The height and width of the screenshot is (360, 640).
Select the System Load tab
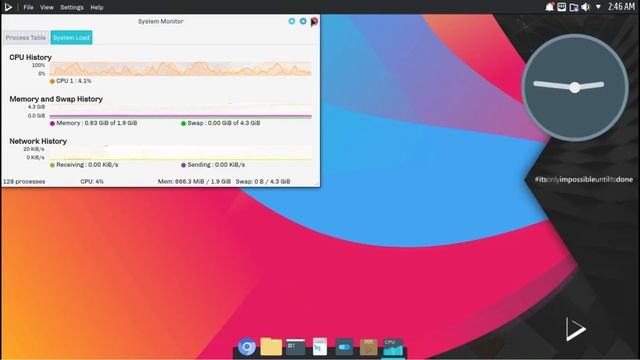click(x=71, y=38)
